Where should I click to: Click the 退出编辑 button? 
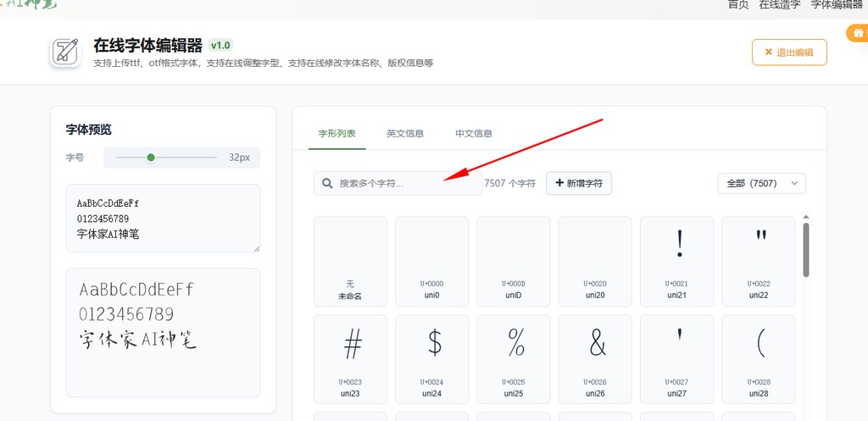[789, 53]
